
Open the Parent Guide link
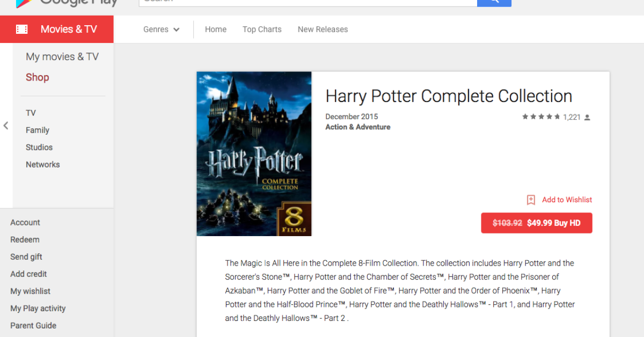tap(33, 326)
